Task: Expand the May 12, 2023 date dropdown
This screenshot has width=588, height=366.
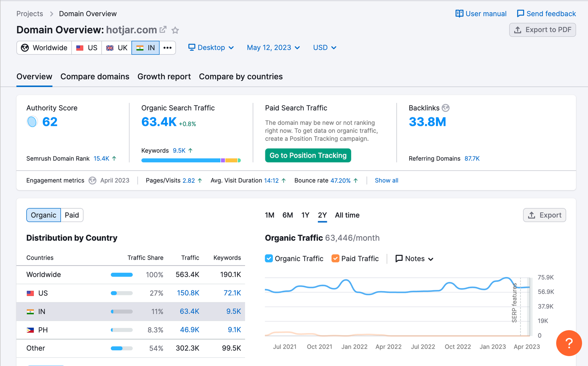Action: point(273,48)
